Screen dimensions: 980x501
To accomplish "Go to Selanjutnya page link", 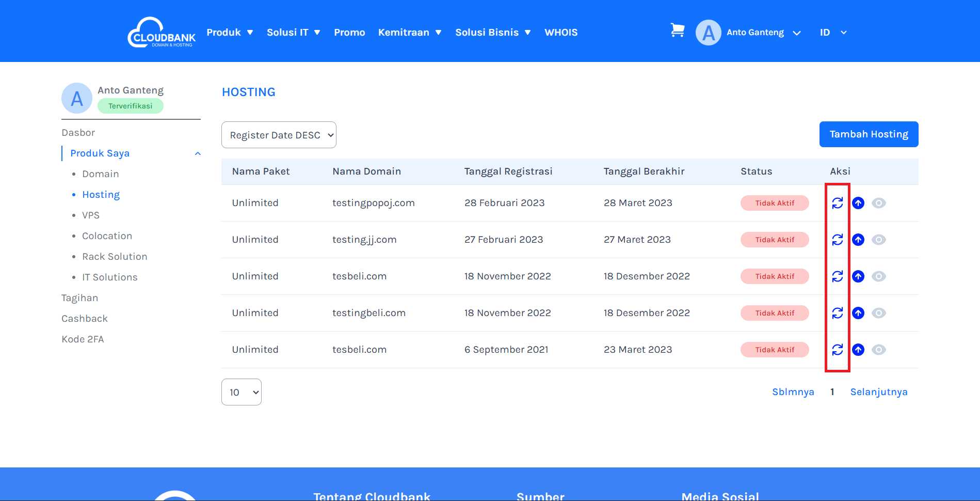I will [878, 392].
